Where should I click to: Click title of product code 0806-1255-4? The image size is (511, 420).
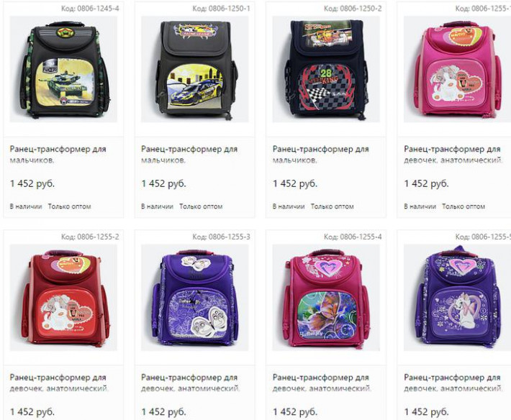[x=321, y=383]
